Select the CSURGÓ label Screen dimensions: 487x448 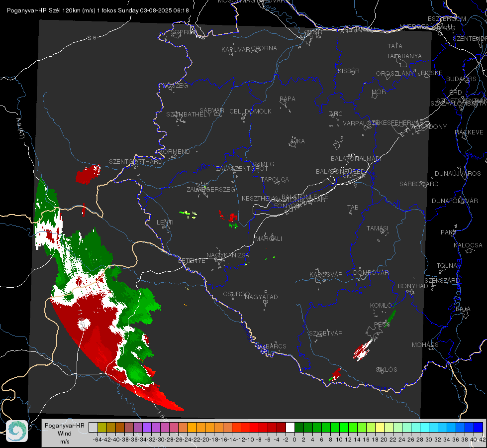(x=236, y=294)
